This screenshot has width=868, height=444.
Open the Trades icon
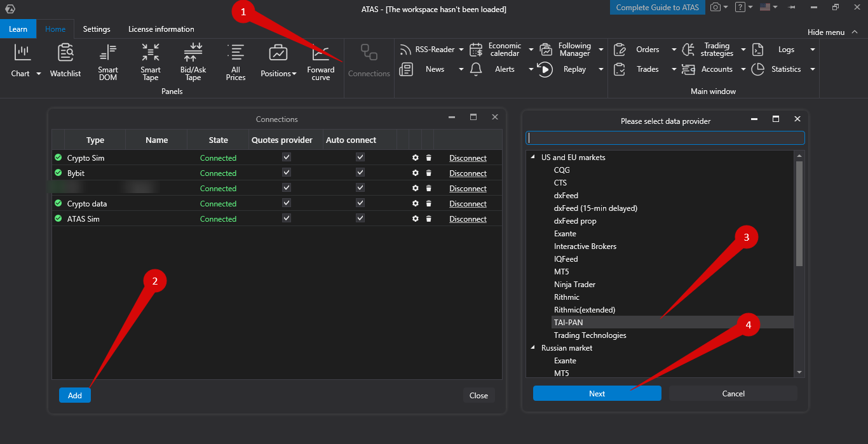click(x=620, y=69)
